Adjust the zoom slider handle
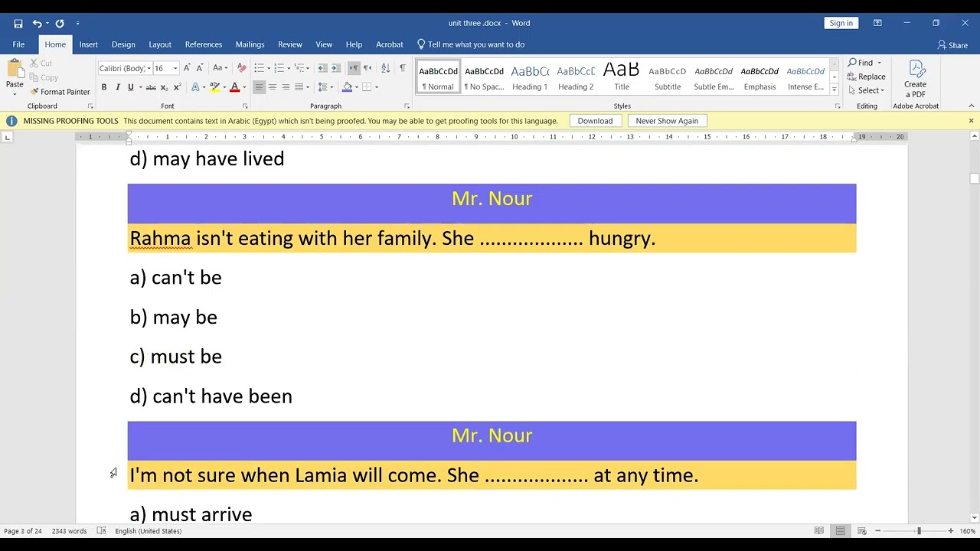 click(x=919, y=531)
